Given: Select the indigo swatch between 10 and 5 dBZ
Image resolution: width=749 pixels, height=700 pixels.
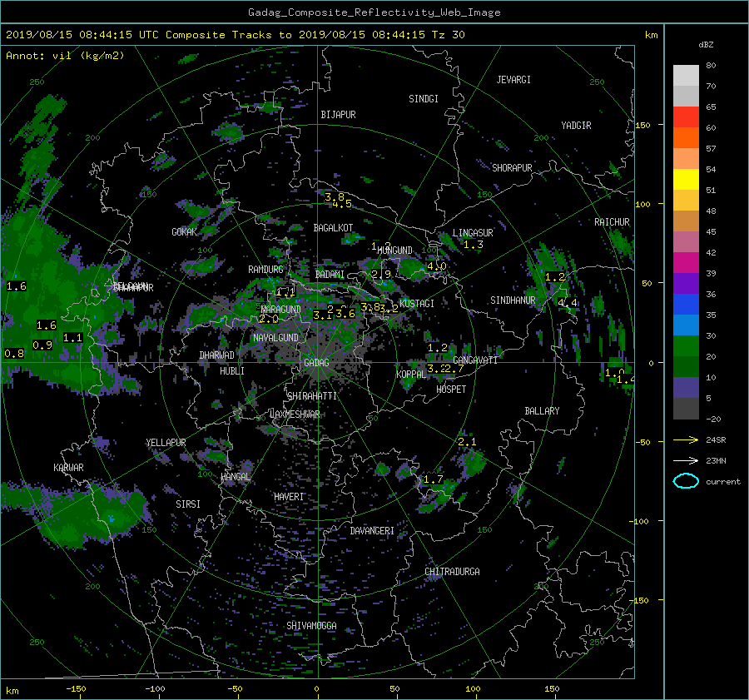Looking at the screenshot, I should point(686,388).
